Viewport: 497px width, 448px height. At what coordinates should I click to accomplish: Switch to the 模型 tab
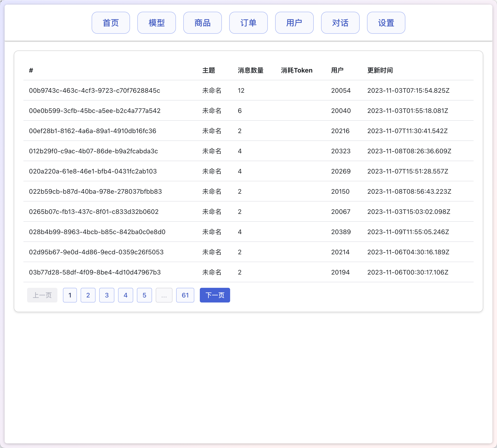(156, 23)
